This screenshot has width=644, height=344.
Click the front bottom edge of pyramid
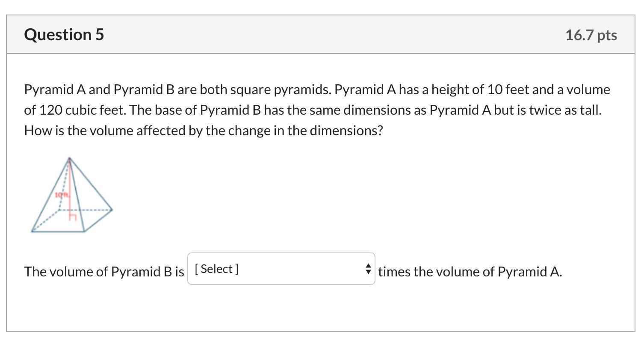58,231
